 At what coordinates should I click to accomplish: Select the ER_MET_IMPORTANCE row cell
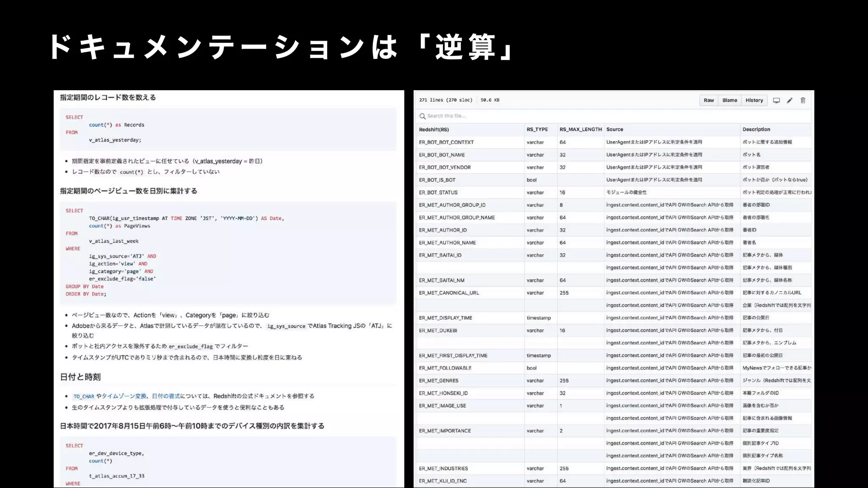pos(445,431)
